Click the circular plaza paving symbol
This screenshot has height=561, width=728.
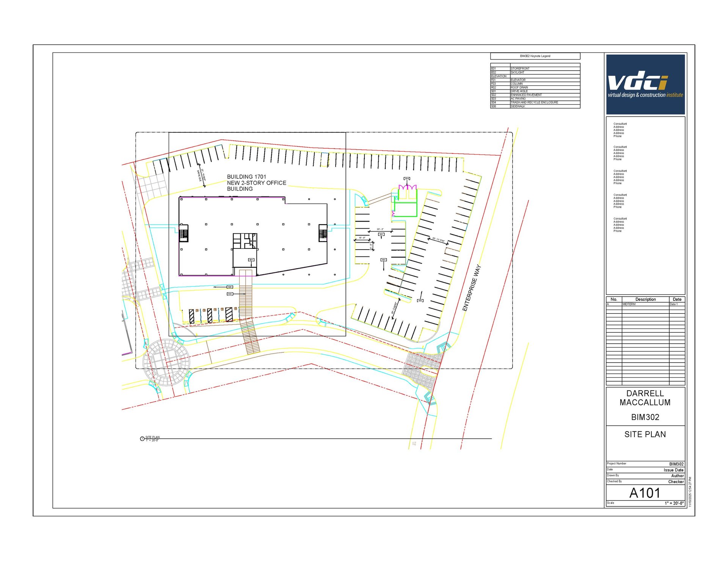click(x=166, y=362)
